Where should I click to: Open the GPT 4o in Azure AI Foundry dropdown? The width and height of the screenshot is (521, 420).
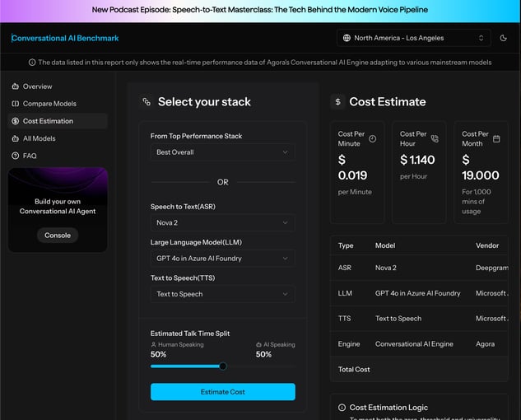[222, 259]
